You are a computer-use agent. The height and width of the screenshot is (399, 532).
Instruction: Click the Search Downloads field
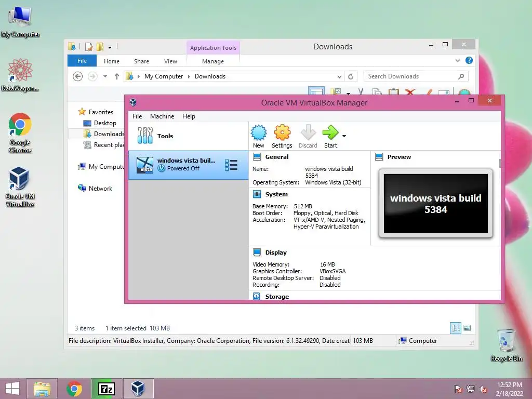coord(416,76)
